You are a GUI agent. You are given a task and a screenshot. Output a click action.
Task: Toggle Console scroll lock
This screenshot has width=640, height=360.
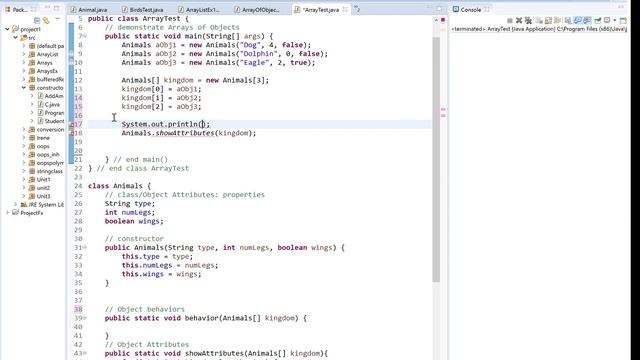pyautogui.click(x=548, y=20)
